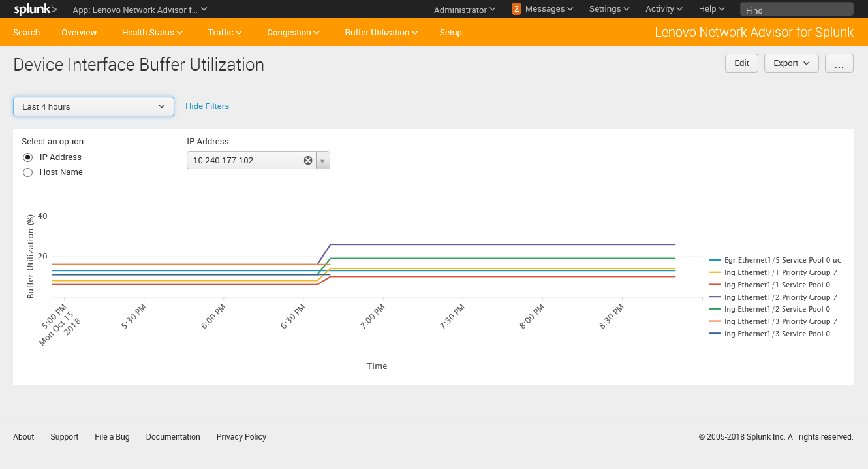Click the IP Address 10.240.177.102 field
This screenshot has width=868, height=469.
click(251, 160)
